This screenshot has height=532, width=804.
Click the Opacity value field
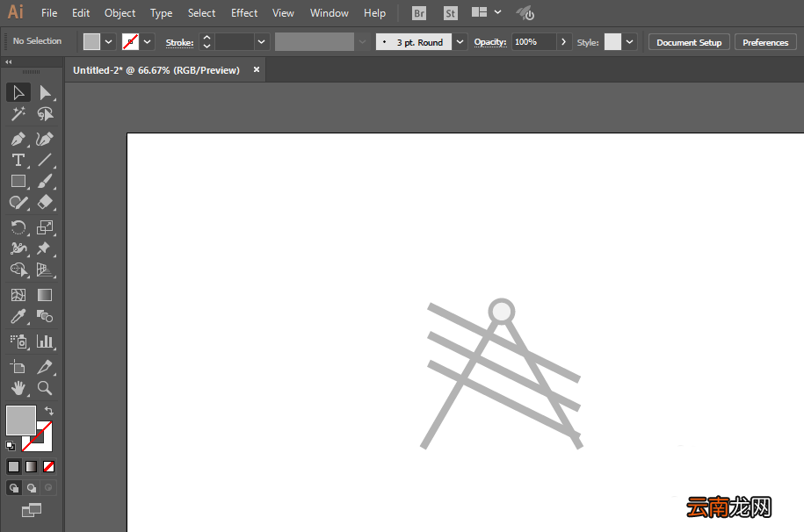[533, 42]
